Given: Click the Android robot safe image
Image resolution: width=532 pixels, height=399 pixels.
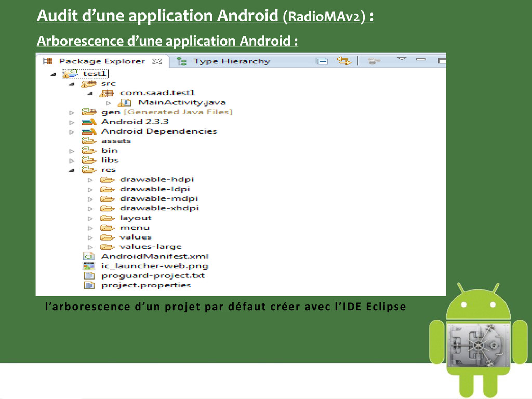Looking at the screenshot, I should [x=478, y=340].
